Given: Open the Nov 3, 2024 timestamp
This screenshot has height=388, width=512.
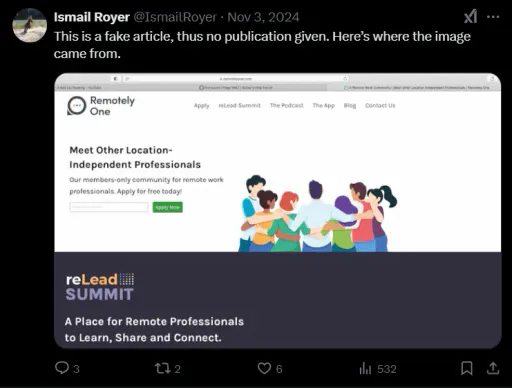Looking at the screenshot, I should pyautogui.click(x=263, y=17).
